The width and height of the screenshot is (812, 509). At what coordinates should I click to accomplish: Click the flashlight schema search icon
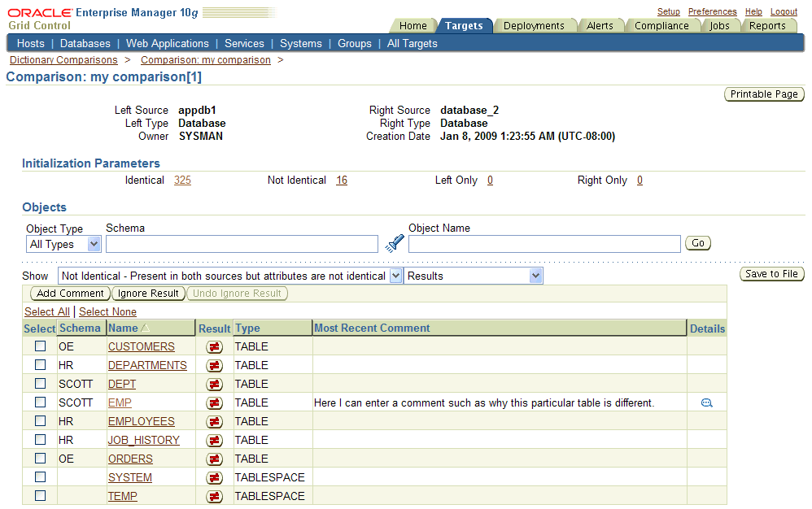[x=395, y=243]
